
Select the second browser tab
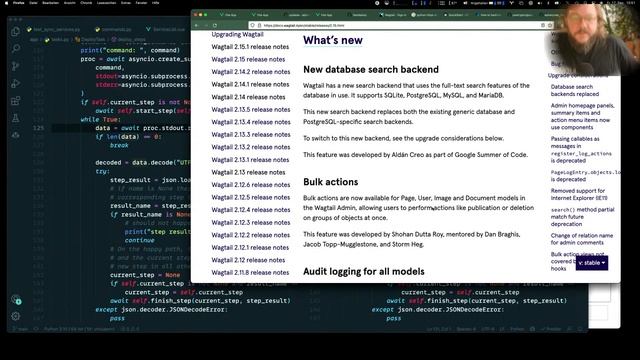[260, 15]
